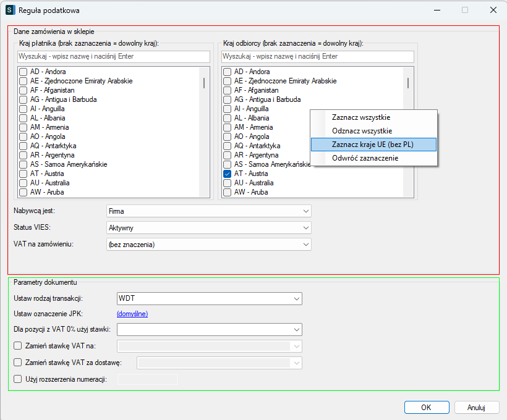Uncheck AT - Austria in recipient country list
Viewport: 507px width, 420px height.
227,174
